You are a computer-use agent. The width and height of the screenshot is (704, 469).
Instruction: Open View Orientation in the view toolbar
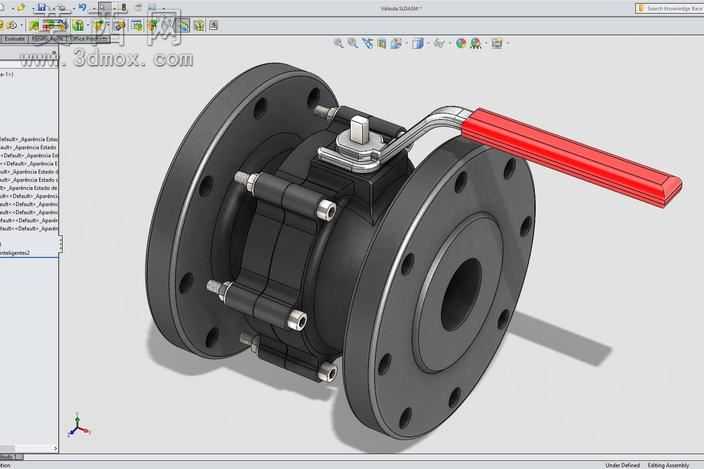[x=396, y=43]
